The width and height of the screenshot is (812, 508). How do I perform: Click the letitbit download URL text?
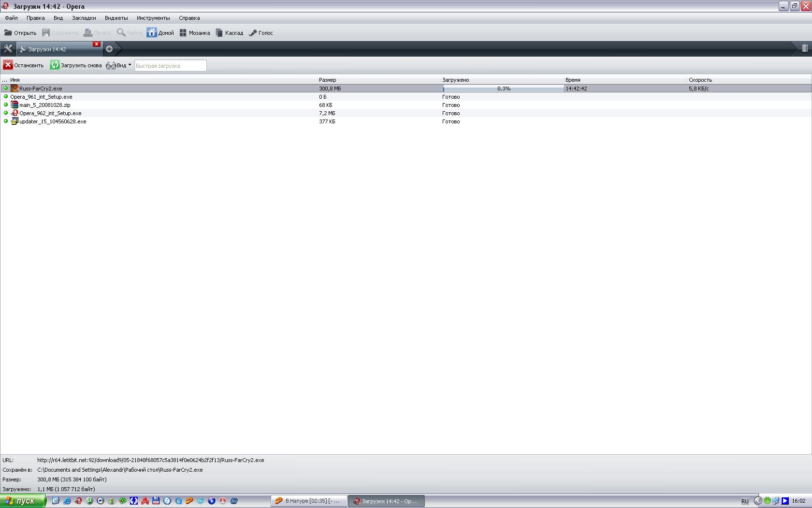click(x=151, y=460)
